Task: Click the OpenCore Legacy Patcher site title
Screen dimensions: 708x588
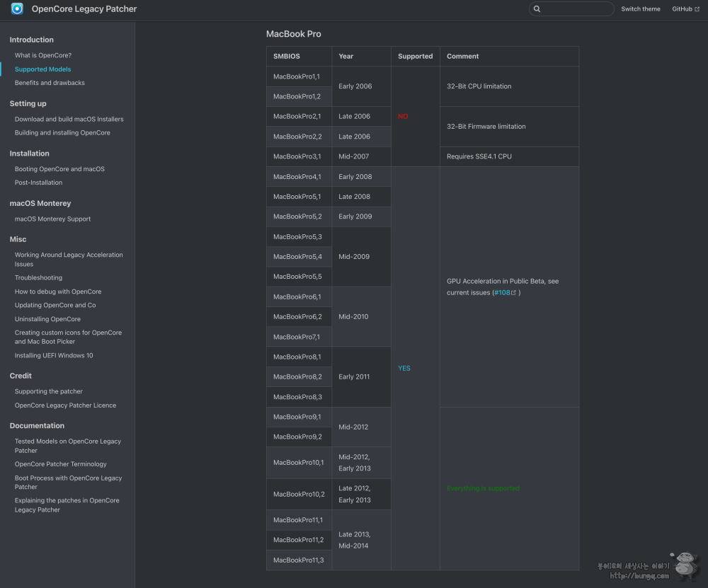Action: (x=84, y=8)
